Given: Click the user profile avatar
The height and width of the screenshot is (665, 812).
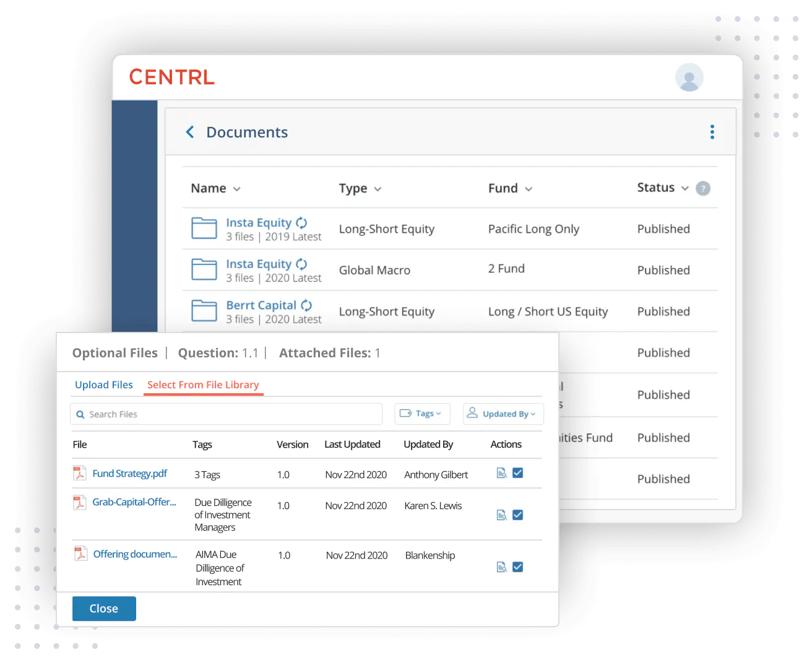Looking at the screenshot, I should click(x=689, y=77).
